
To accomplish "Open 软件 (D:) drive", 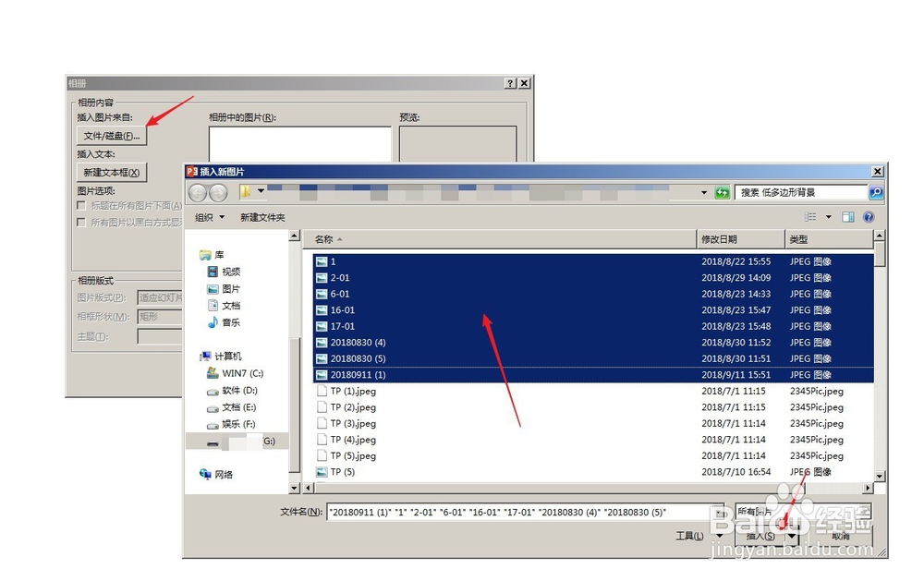I will pos(232,390).
